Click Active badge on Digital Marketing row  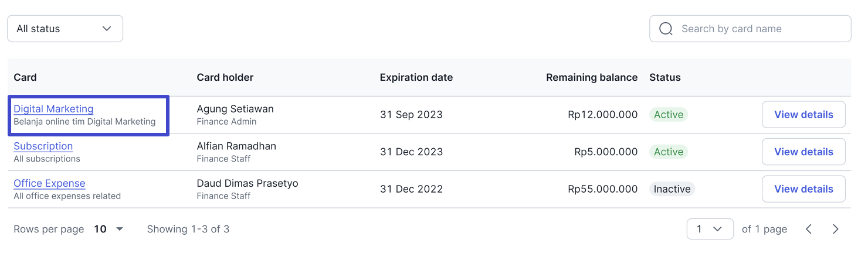coord(669,115)
